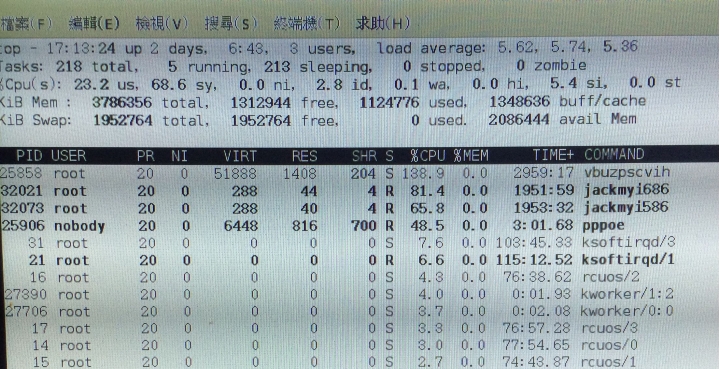The image size is (720, 369).
Task: Select the kworker/1:2 command
Action: 627,294
